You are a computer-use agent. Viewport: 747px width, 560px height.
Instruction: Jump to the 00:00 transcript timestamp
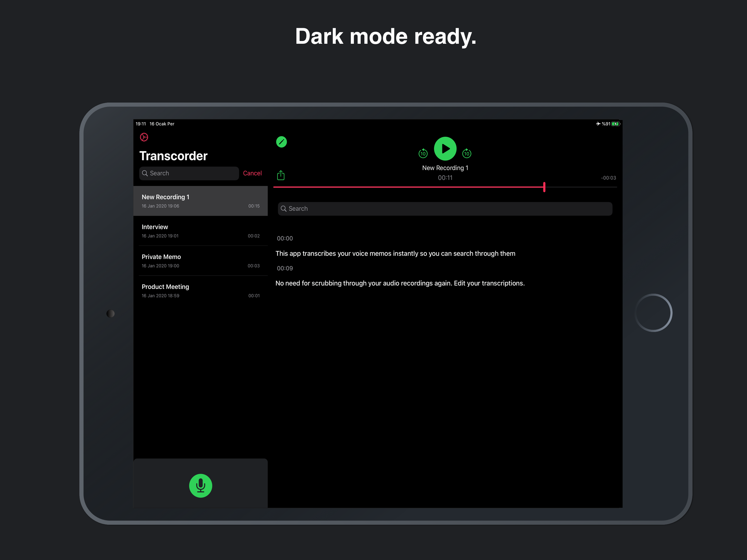click(x=285, y=238)
